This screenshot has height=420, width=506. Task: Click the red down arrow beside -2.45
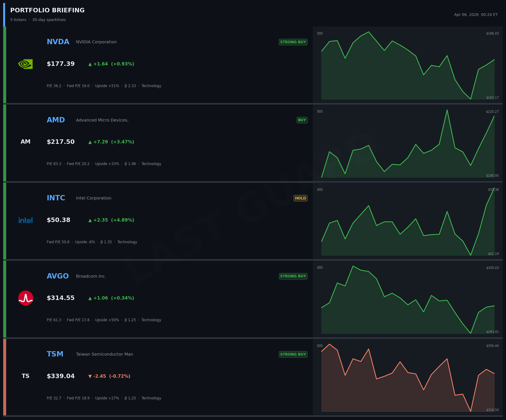90,376
